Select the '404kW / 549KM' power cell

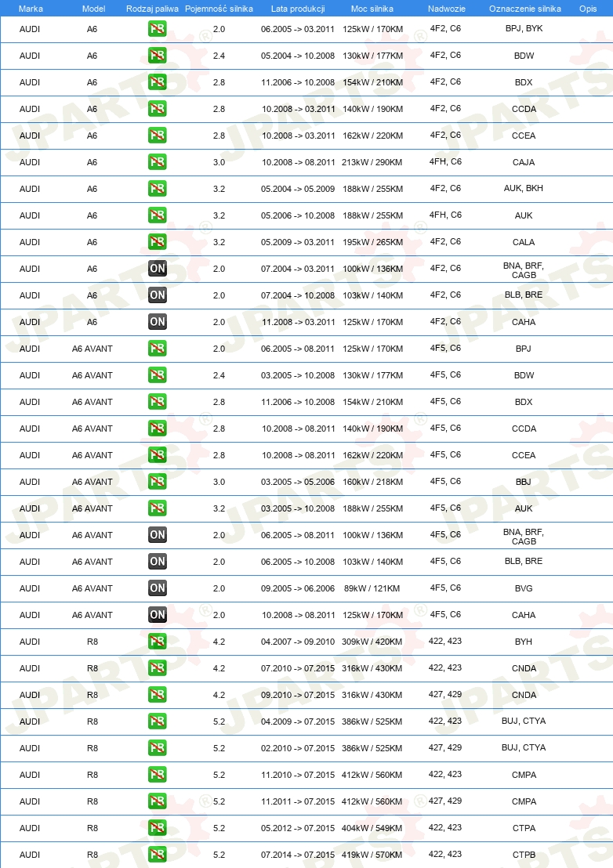point(372,828)
